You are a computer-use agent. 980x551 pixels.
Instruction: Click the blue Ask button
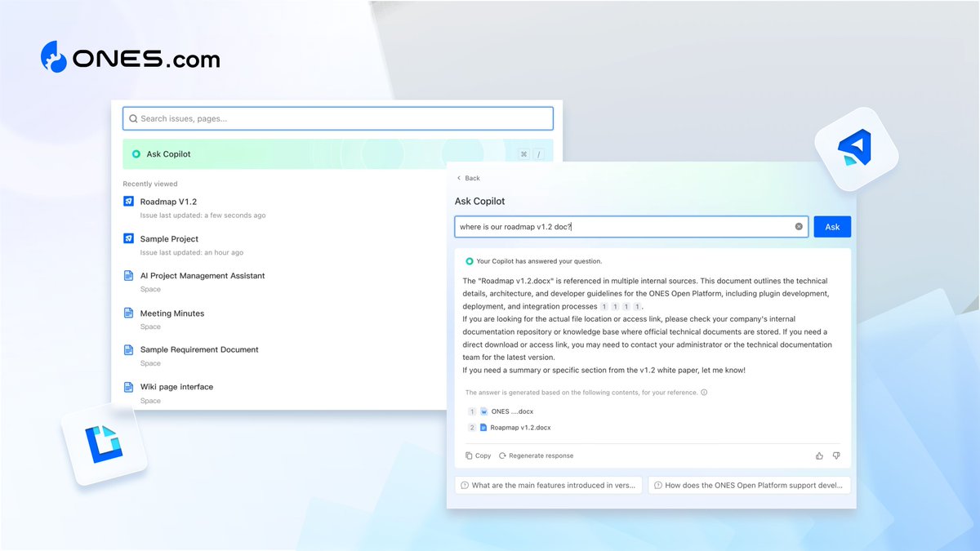pos(832,227)
